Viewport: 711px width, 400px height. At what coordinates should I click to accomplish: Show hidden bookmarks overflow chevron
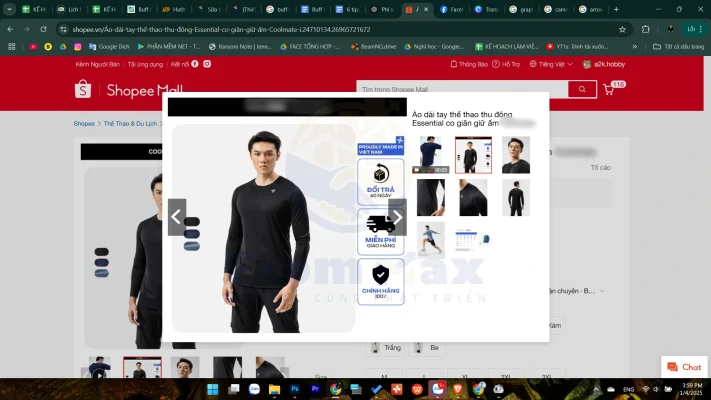click(635, 46)
